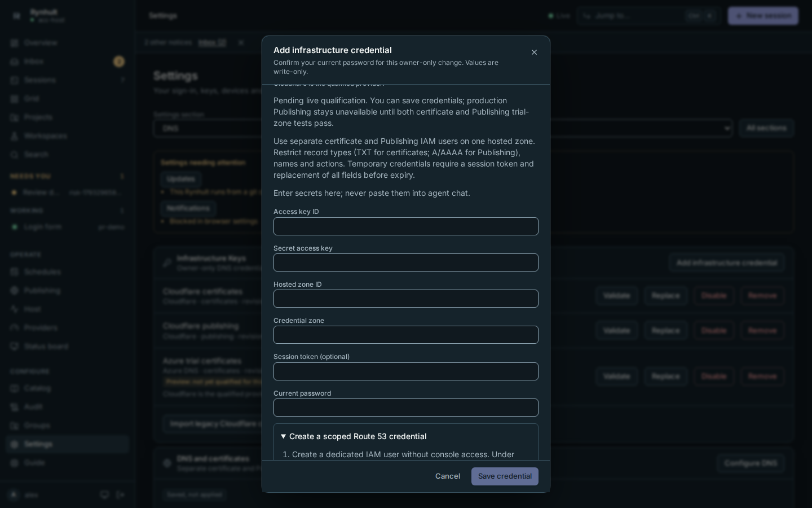Open the Status board icon in sidebar
The width and height of the screenshot is (812, 508).
[15, 347]
